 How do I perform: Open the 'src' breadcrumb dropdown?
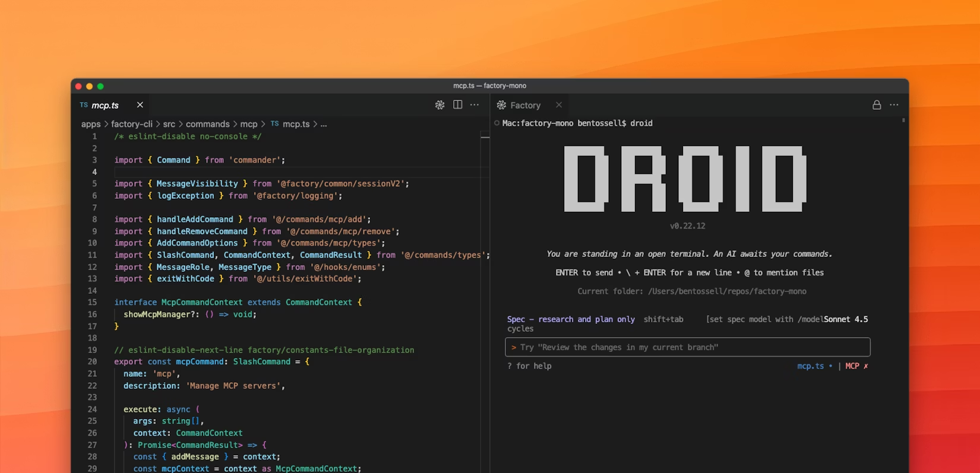click(169, 124)
